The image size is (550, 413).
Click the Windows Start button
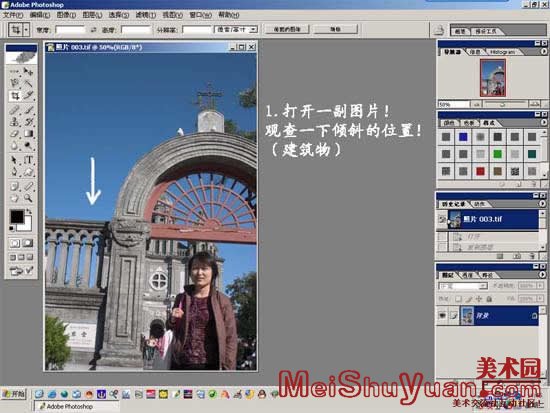pos(14,394)
